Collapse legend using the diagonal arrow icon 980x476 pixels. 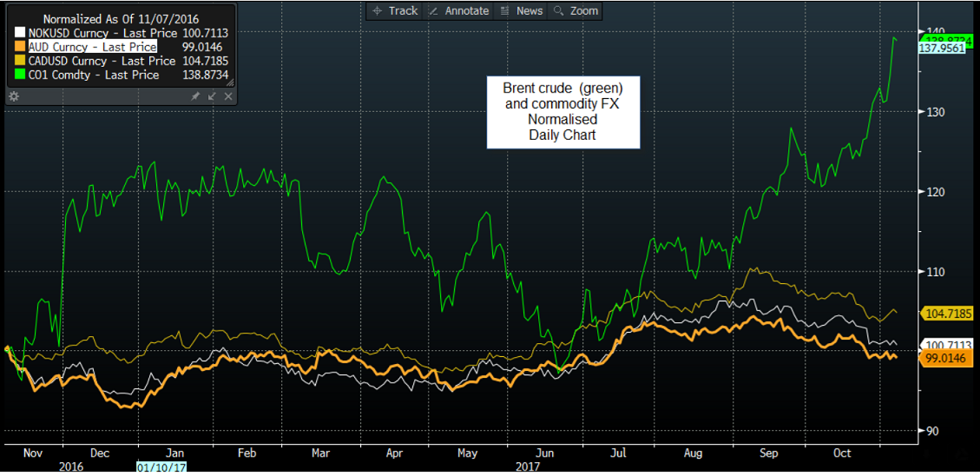212,96
